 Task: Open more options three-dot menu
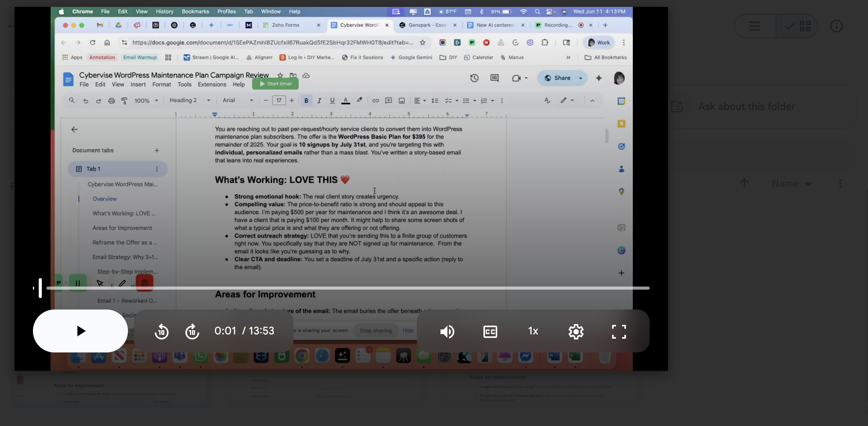coord(840,184)
